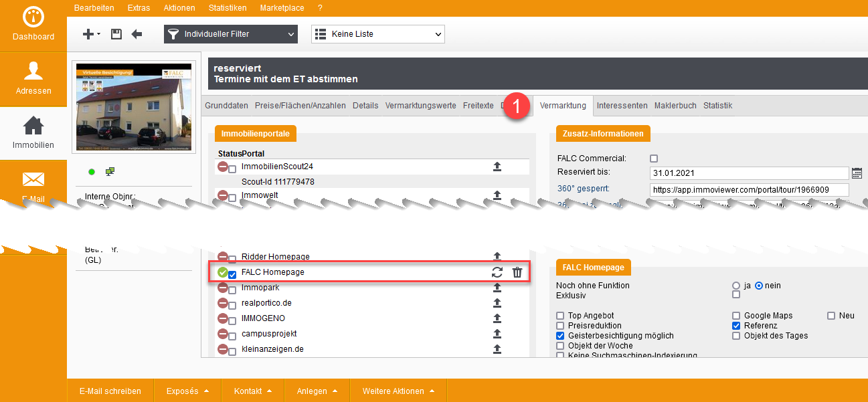
Task: Select the 'ja' radio button
Action: [x=737, y=286]
